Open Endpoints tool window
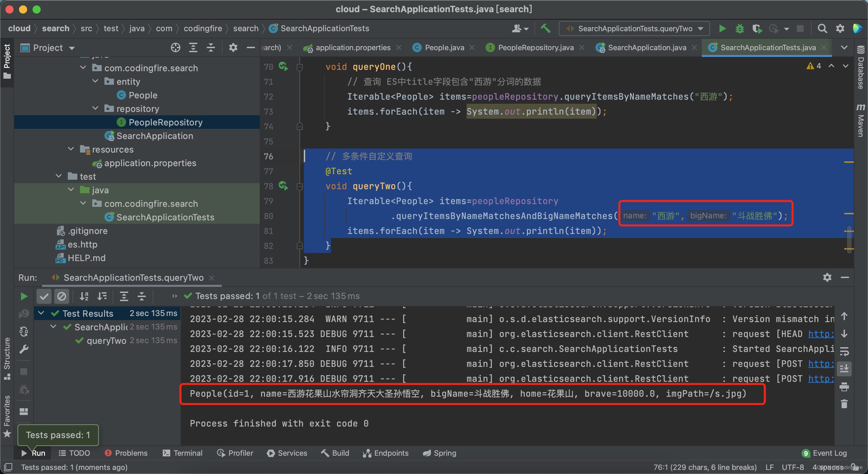 coord(386,453)
